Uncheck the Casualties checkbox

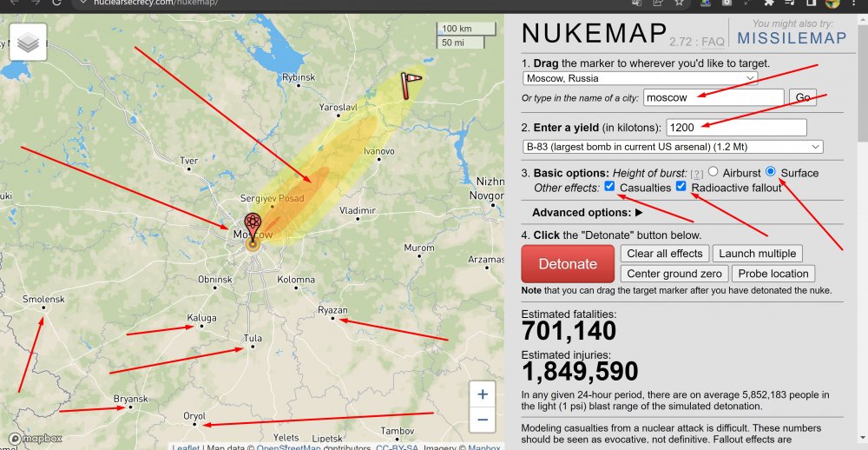click(x=610, y=186)
